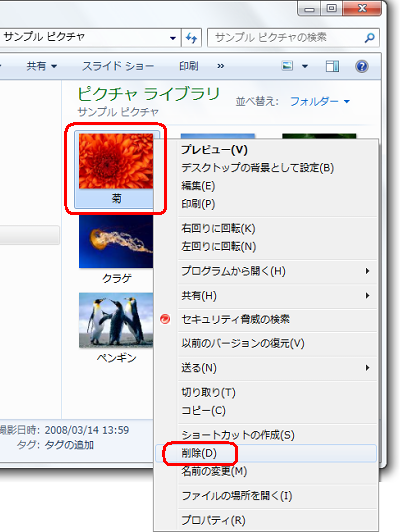Screen dimensions: 400x532
Task: Expand the address bar history dropdown
Action: (173, 38)
